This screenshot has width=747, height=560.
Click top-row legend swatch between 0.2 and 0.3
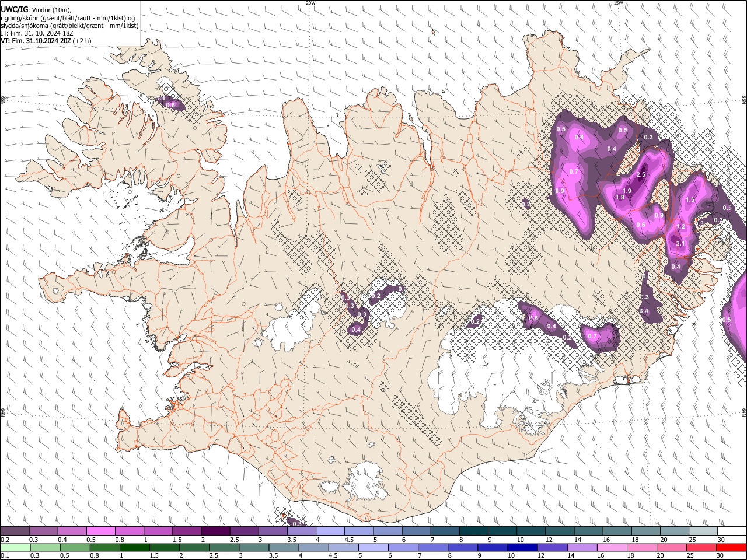15,531
